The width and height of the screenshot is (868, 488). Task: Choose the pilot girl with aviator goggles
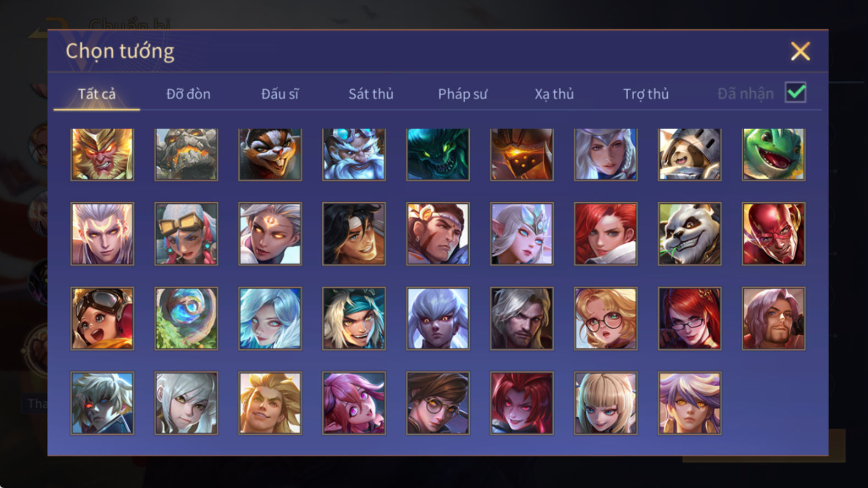tap(102, 319)
